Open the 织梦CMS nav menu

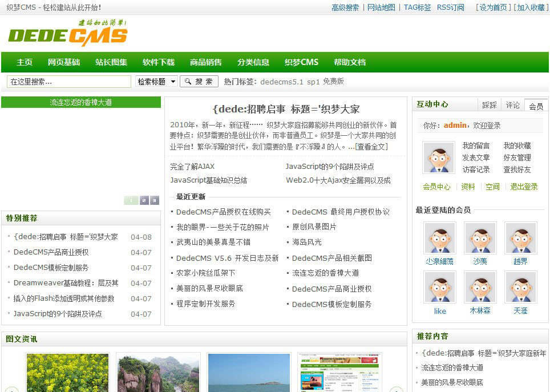[301, 62]
